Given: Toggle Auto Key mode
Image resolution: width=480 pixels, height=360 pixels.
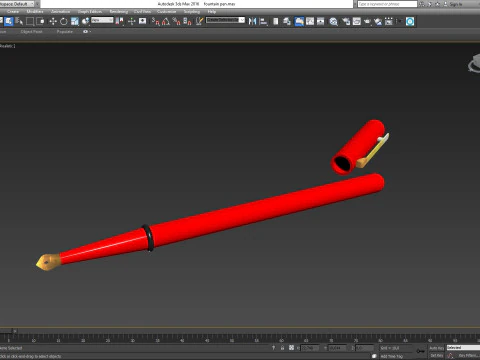Looking at the screenshot, I should 436,348.
